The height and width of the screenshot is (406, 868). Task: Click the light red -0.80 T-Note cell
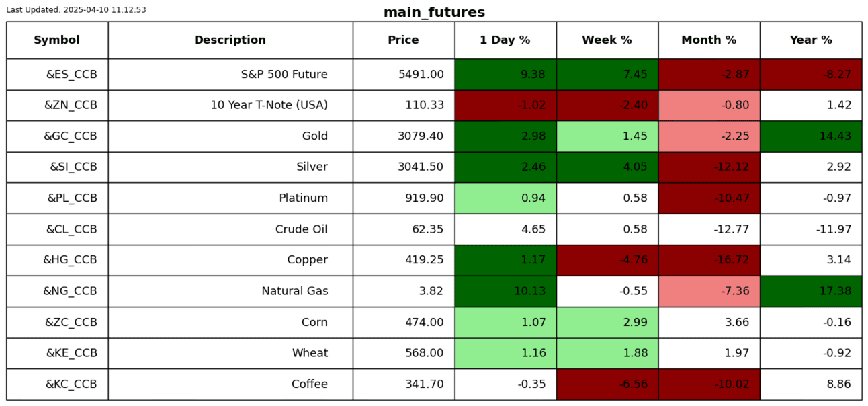click(x=709, y=106)
